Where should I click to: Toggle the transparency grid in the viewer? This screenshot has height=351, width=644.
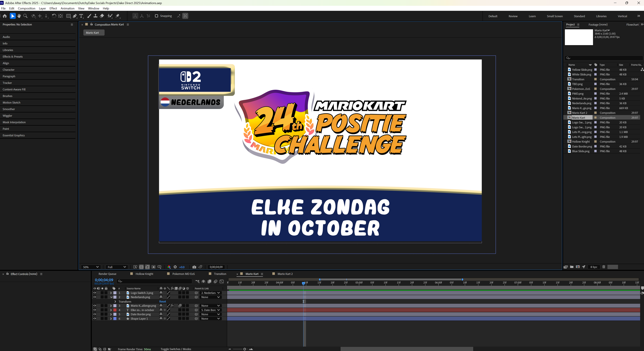pos(141,267)
